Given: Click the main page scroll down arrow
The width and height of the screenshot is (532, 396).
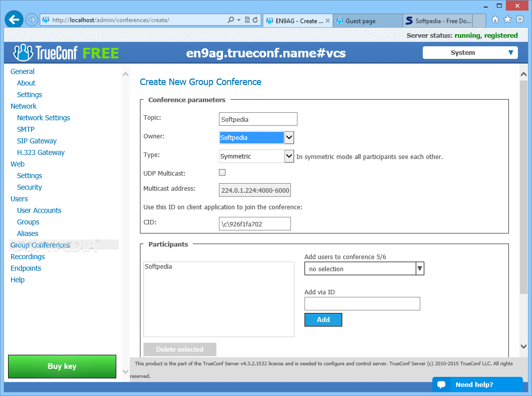Looking at the screenshot, I should tap(523, 346).
